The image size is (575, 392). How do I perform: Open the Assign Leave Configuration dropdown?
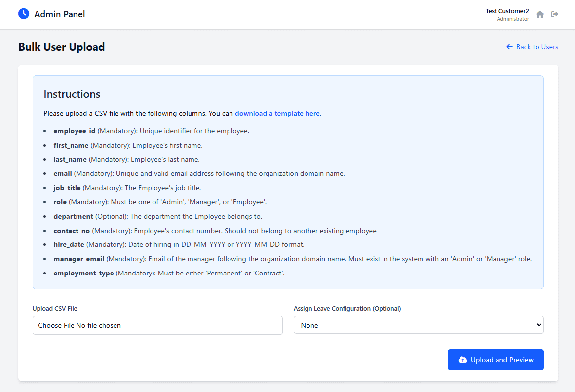418,325
